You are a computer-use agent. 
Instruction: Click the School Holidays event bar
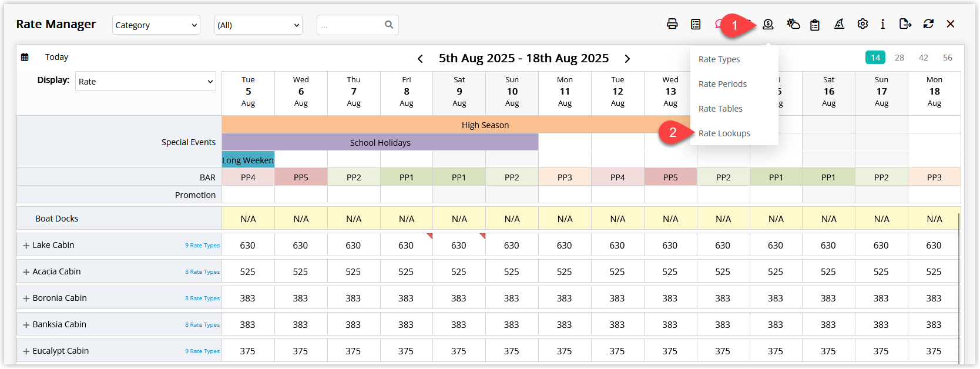380,142
